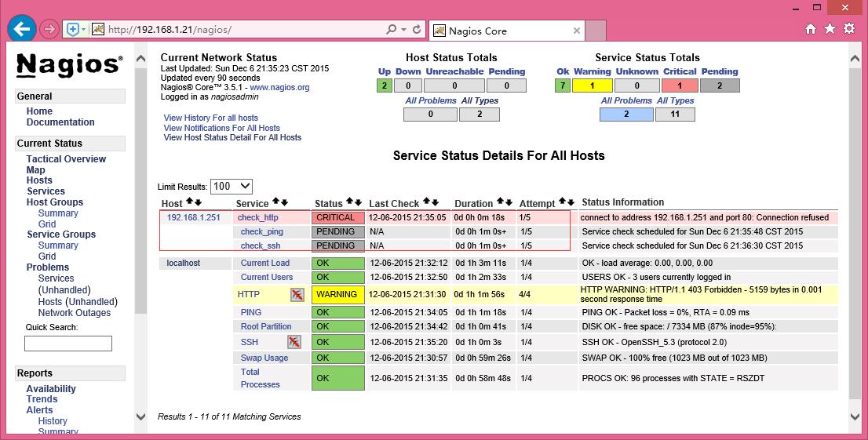Open the Trends report link
868x440 pixels.
click(x=42, y=399)
